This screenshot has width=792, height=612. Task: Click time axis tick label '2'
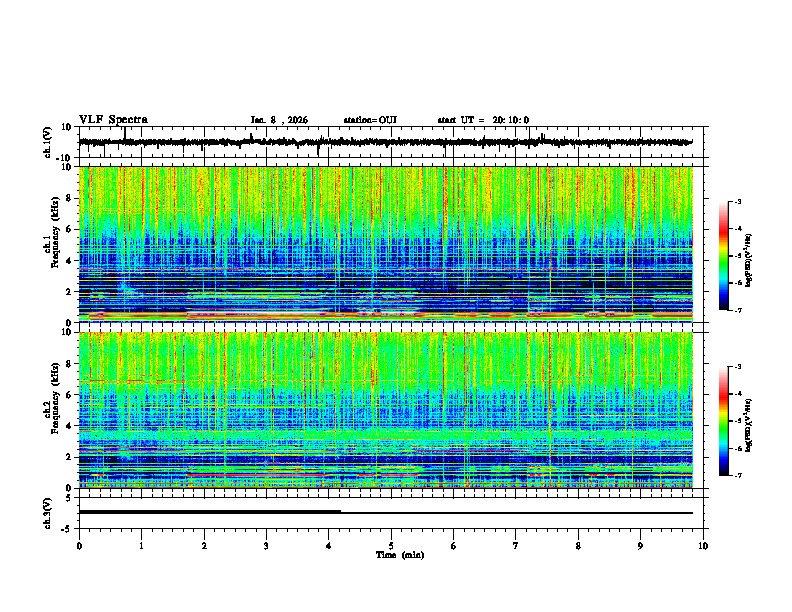204,546
